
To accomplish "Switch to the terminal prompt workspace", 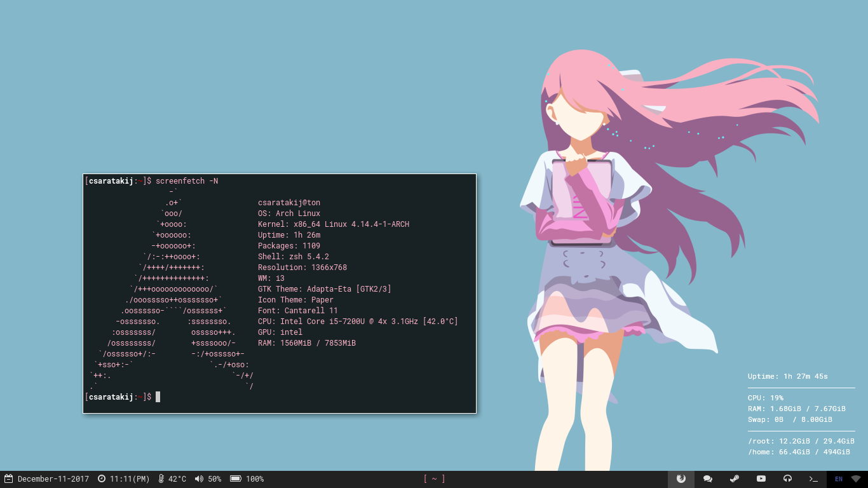I will (813, 479).
